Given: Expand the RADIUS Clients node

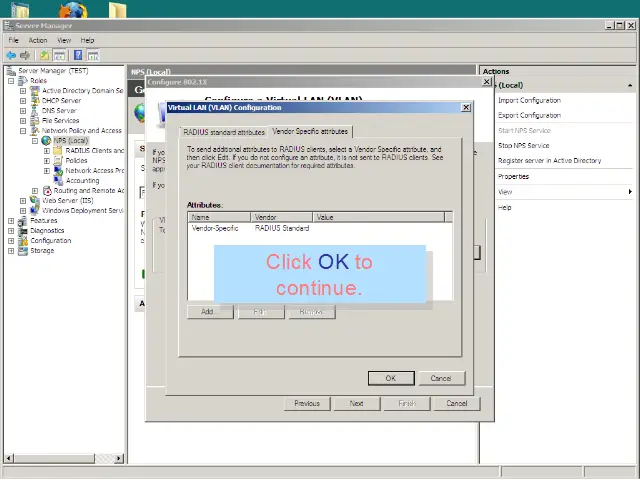Looking at the screenshot, I should point(47,151).
